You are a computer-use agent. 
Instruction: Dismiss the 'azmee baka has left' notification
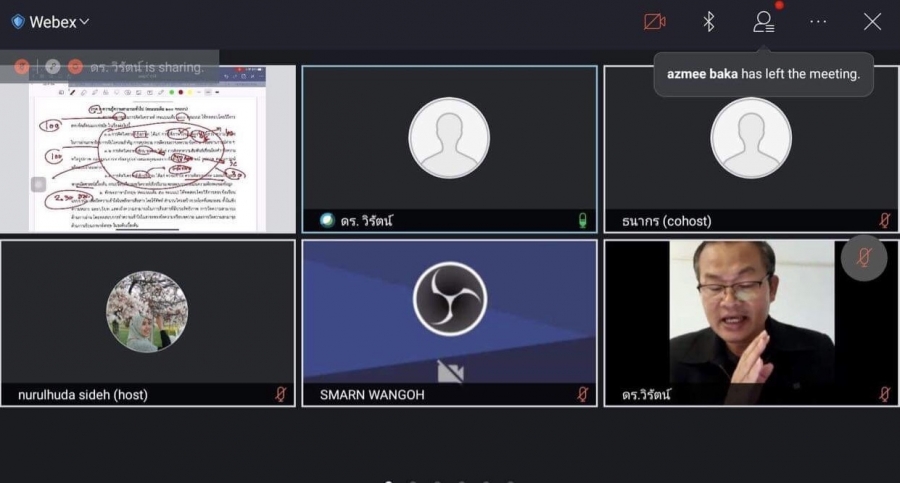pyautogui.click(x=763, y=74)
